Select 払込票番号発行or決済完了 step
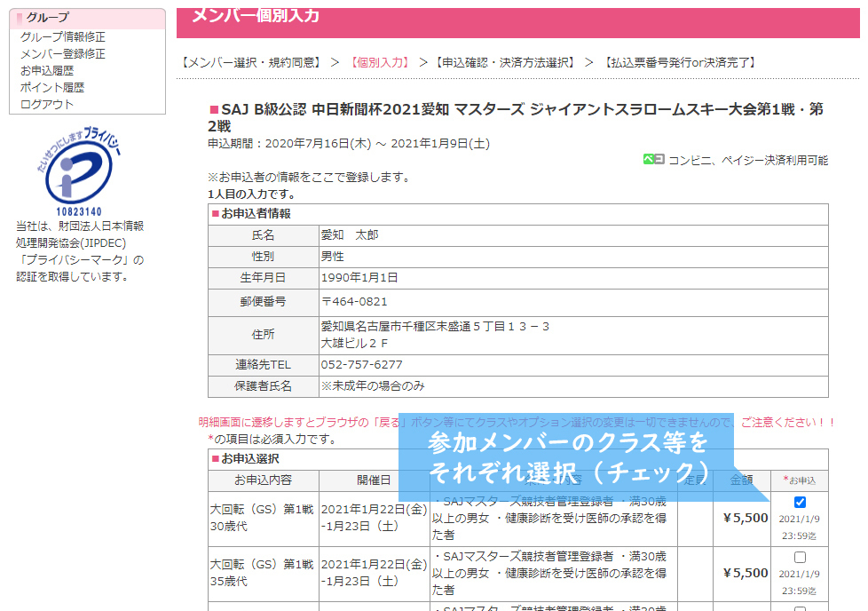The width and height of the screenshot is (868, 611). coord(679,63)
